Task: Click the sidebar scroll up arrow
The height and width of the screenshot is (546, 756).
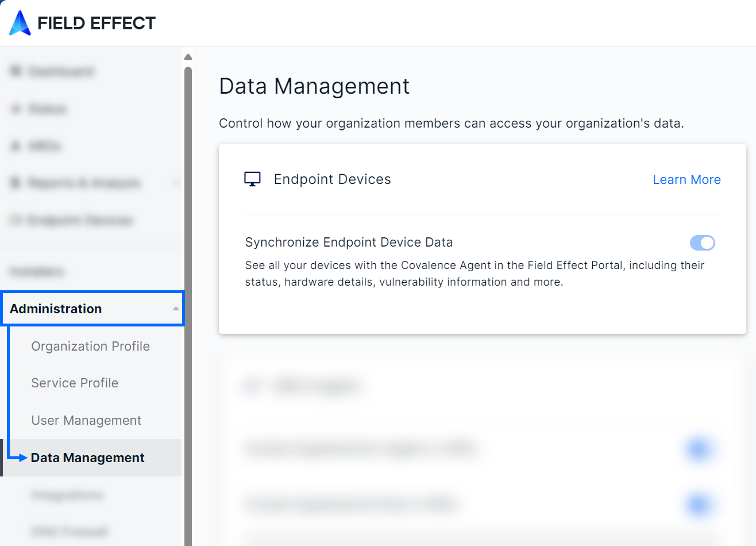Action: click(188, 57)
